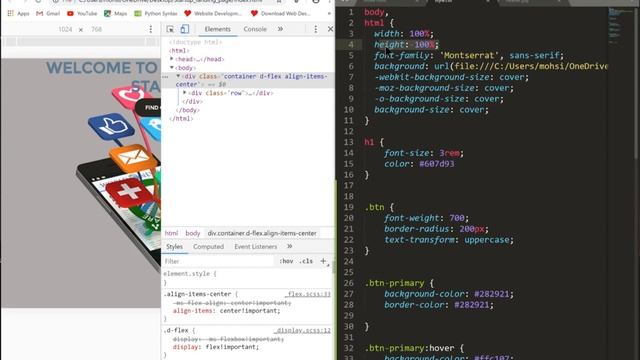Image resolution: width=640 pixels, height=360 pixels.
Task: Open the Website Development bookmark
Action: (213, 13)
